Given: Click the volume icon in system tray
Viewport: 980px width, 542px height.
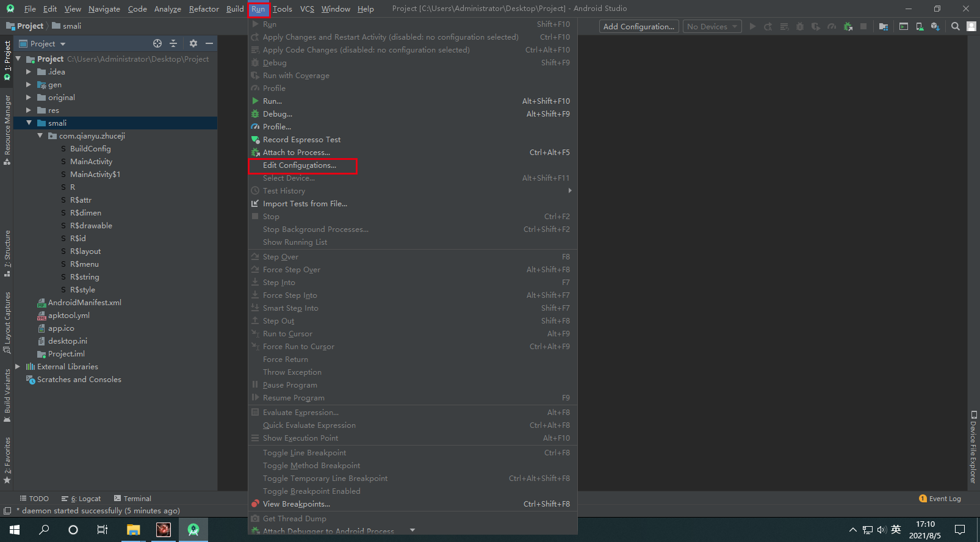Looking at the screenshot, I should coord(881,530).
